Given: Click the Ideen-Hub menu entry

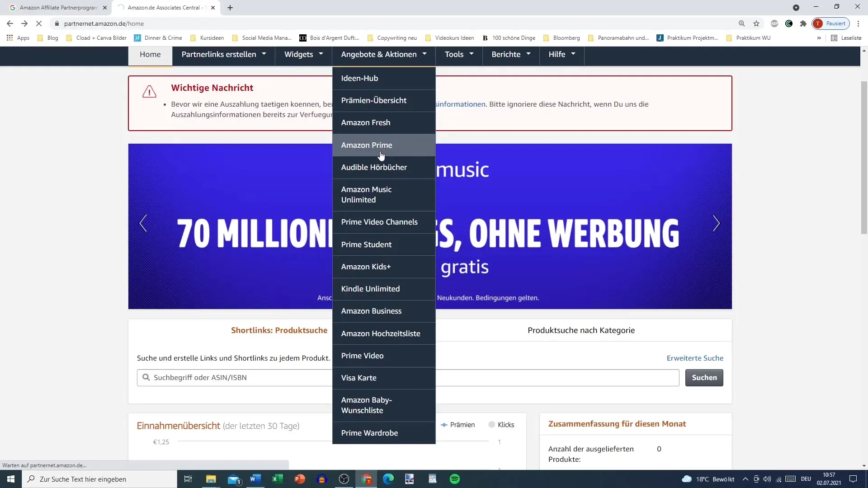Looking at the screenshot, I should (x=360, y=77).
